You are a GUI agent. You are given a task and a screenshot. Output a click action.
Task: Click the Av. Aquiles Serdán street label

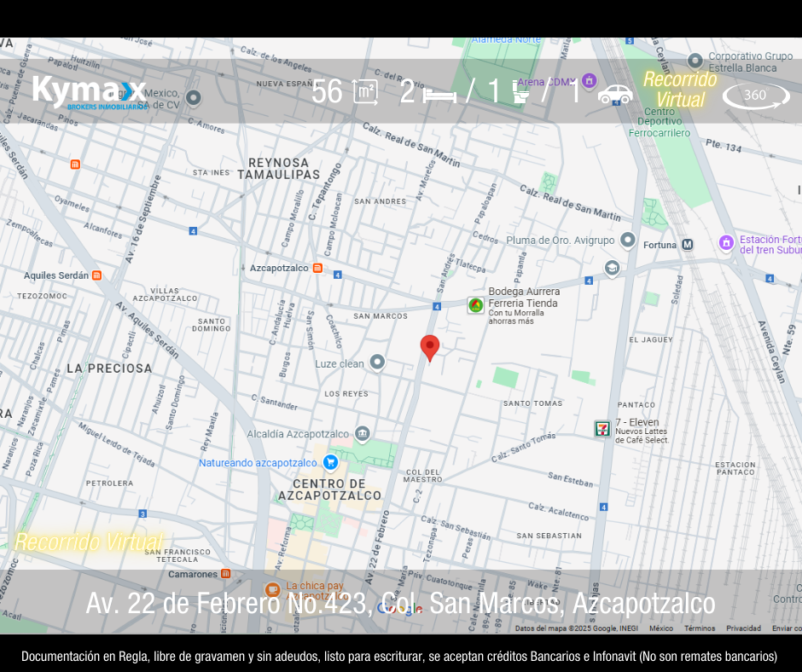148,330
